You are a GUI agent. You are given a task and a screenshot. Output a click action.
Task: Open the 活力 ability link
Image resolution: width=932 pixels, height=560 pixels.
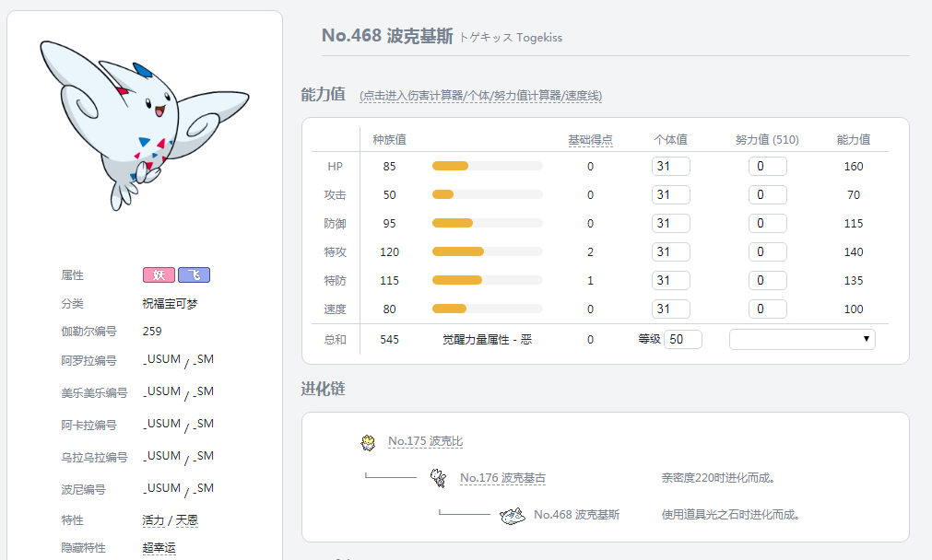click(x=153, y=520)
